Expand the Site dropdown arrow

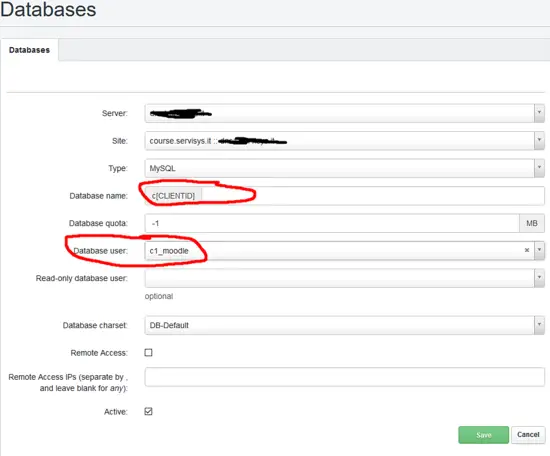[x=539, y=141]
